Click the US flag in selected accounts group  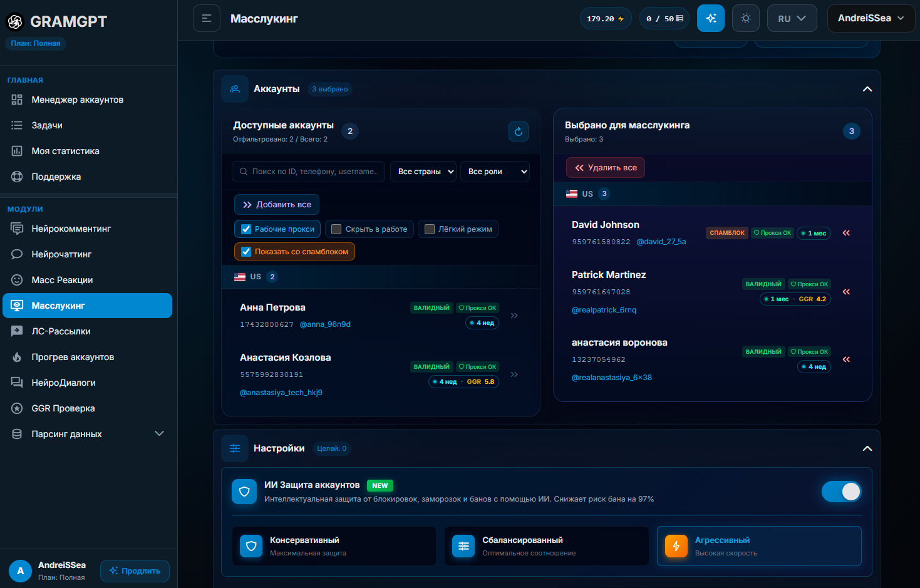(x=572, y=194)
